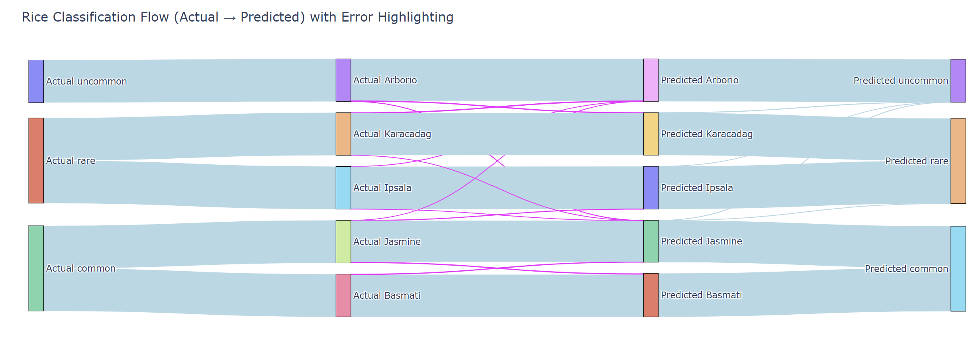Select the Predicted common node bar
This screenshot has width=980, height=337.
(x=958, y=269)
